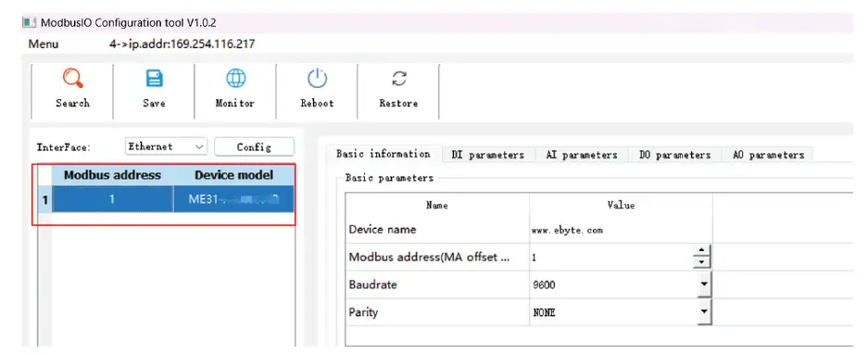Click the Config button

pos(254,146)
